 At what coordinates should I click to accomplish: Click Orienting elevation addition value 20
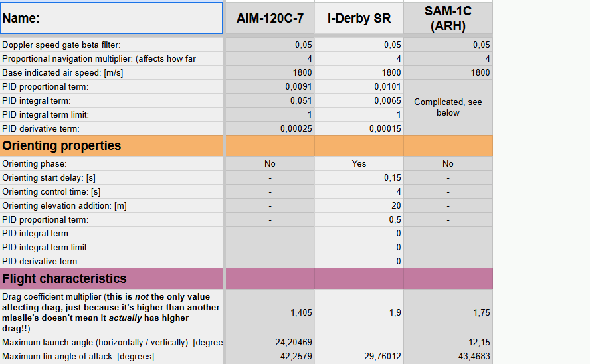(x=359, y=205)
